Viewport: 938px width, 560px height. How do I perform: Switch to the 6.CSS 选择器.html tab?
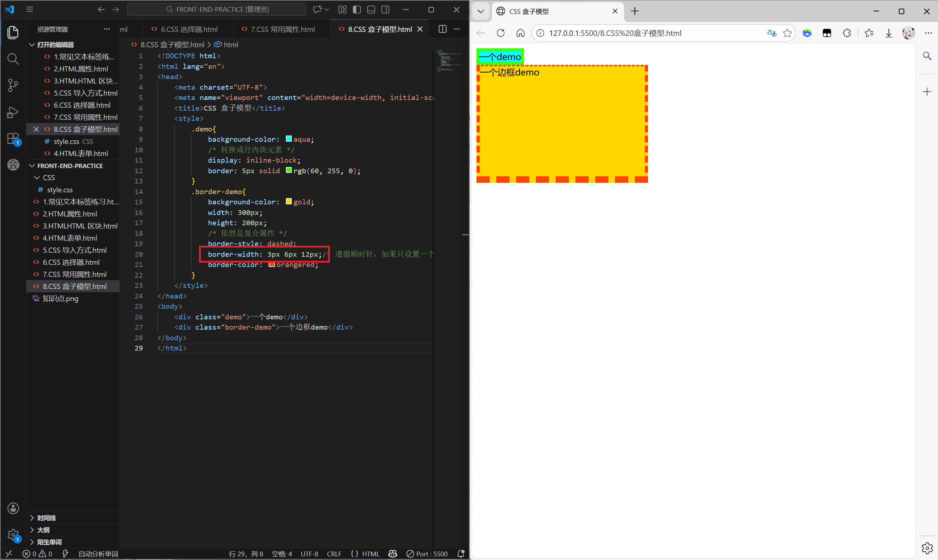point(189,29)
